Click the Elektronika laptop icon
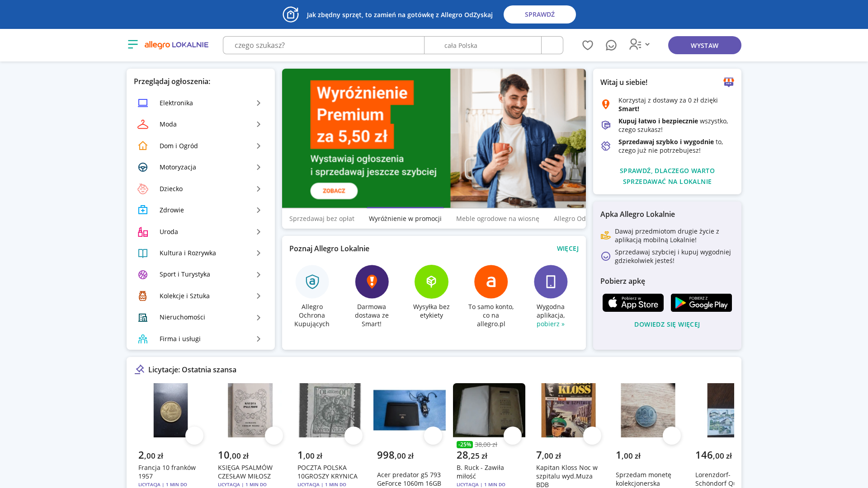Image resolution: width=868 pixels, height=488 pixels. (143, 103)
